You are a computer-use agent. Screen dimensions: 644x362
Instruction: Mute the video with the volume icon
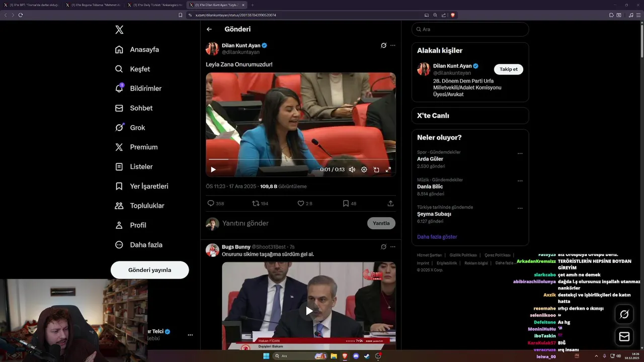pyautogui.click(x=352, y=169)
